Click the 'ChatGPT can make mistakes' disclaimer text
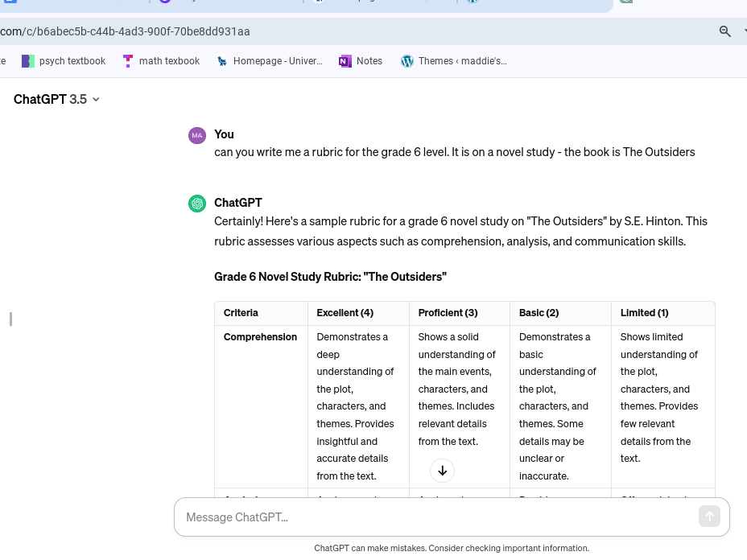The height and width of the screenshot is (560, 747). (x=452, y=548)
